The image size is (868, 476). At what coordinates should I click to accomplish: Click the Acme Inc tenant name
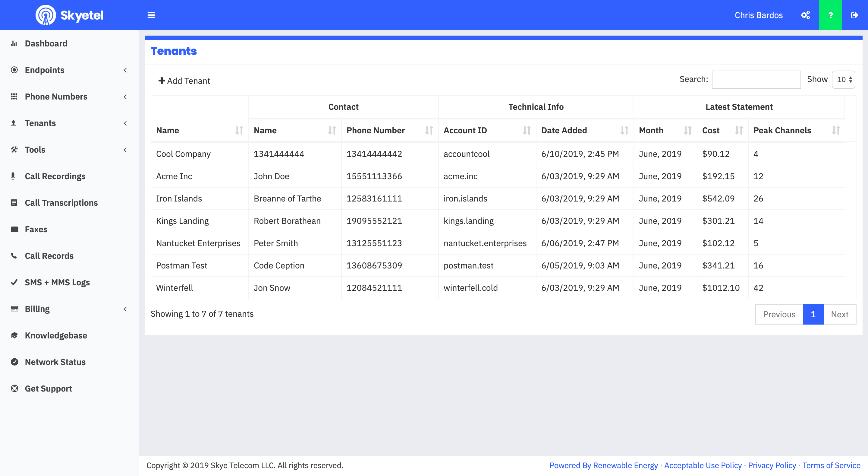(174, 176)
